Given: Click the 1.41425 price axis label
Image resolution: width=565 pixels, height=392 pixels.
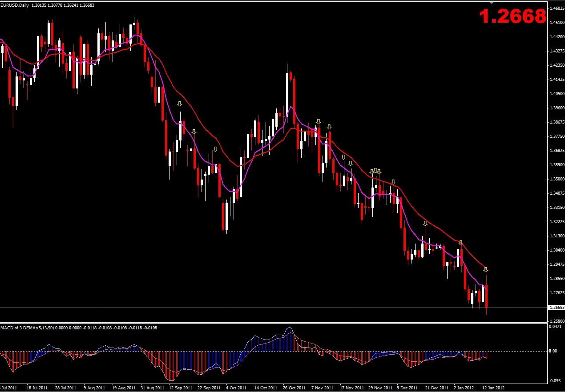Looking at the screenshot, I should 557,80.
